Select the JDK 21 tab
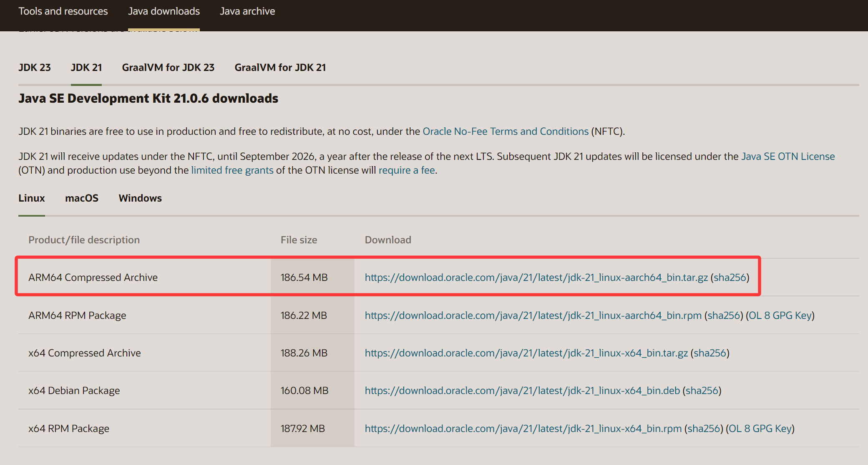The width and height of the screenshot is (868, 465). click(x=86, y=68)
